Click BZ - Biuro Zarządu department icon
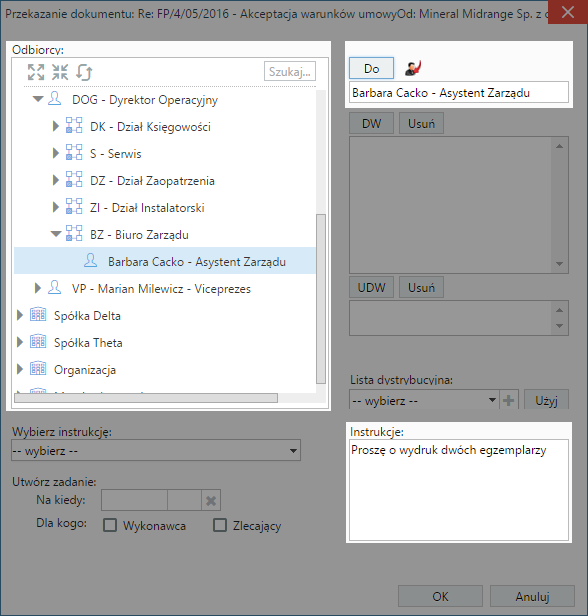 tap(74, 234)
